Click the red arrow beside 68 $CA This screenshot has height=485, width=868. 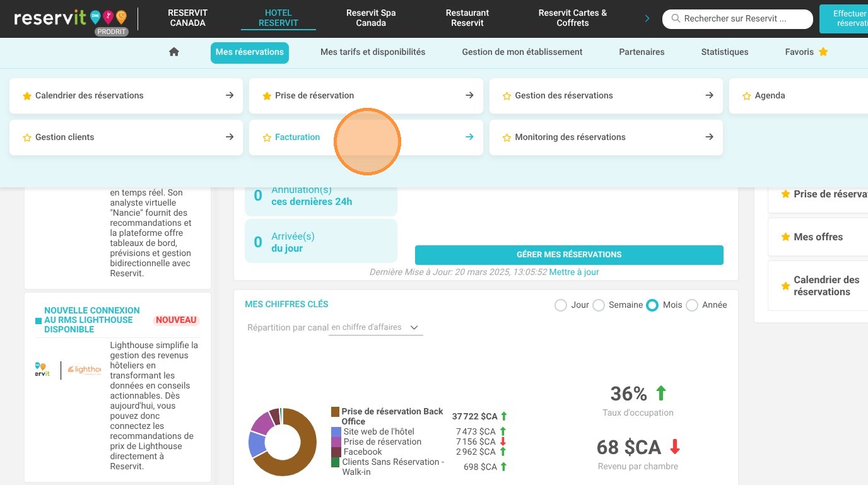[675, 447]
